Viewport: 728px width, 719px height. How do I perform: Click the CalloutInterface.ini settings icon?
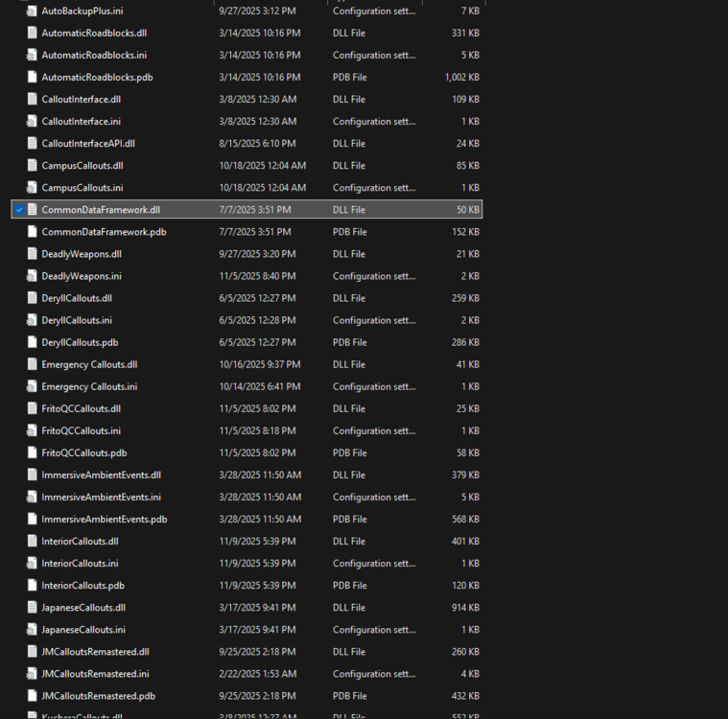pyautogui.click(x=32, y=122)
